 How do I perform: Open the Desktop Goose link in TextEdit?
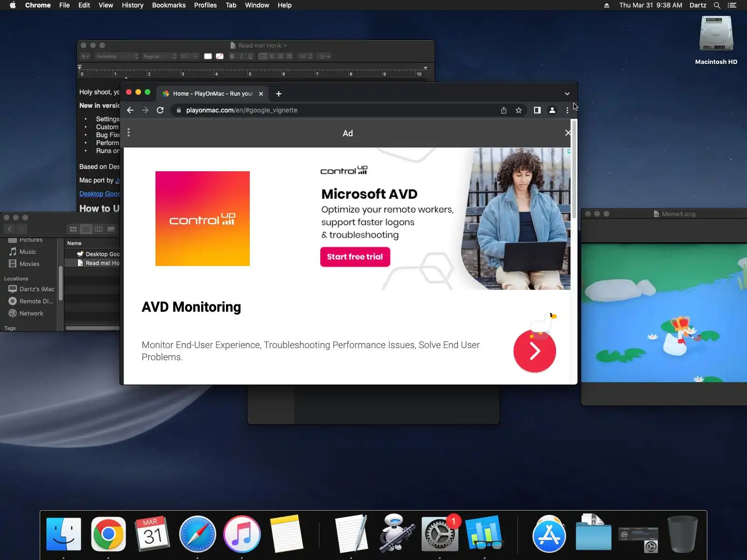tap(99, 194)
